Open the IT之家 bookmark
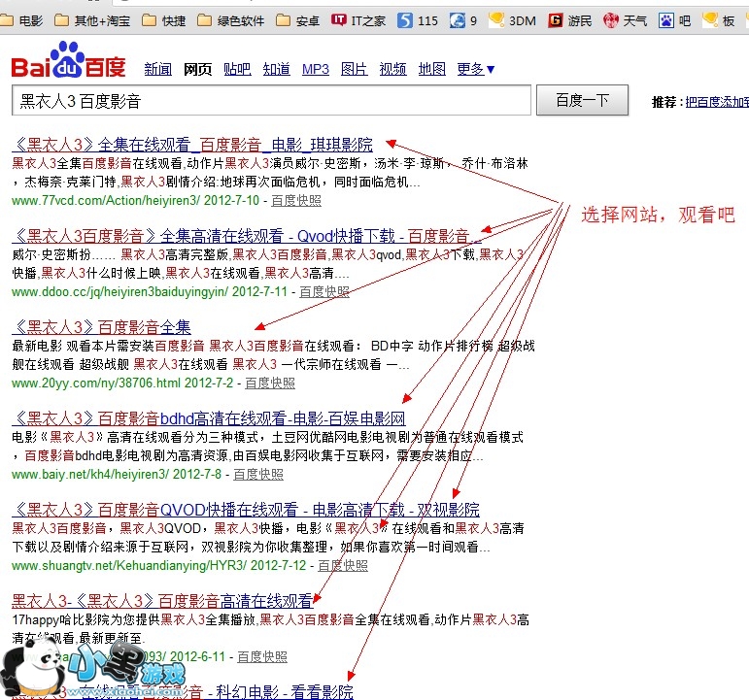 358,20
